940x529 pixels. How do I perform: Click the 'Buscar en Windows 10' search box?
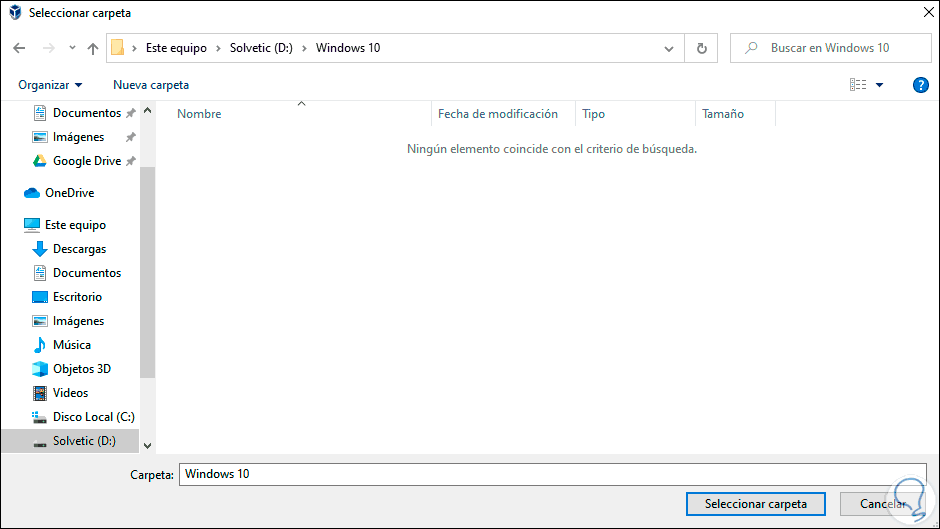[830, 48]
